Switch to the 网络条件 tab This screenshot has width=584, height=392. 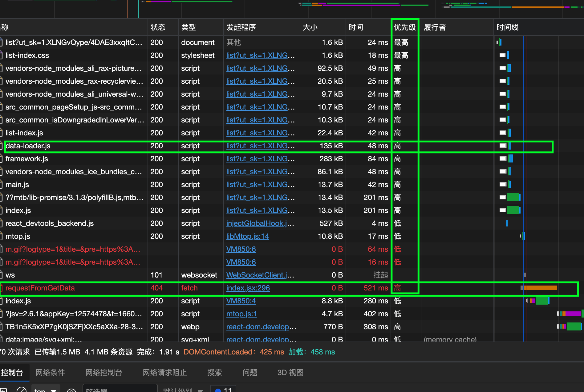[x=50, y=372]
